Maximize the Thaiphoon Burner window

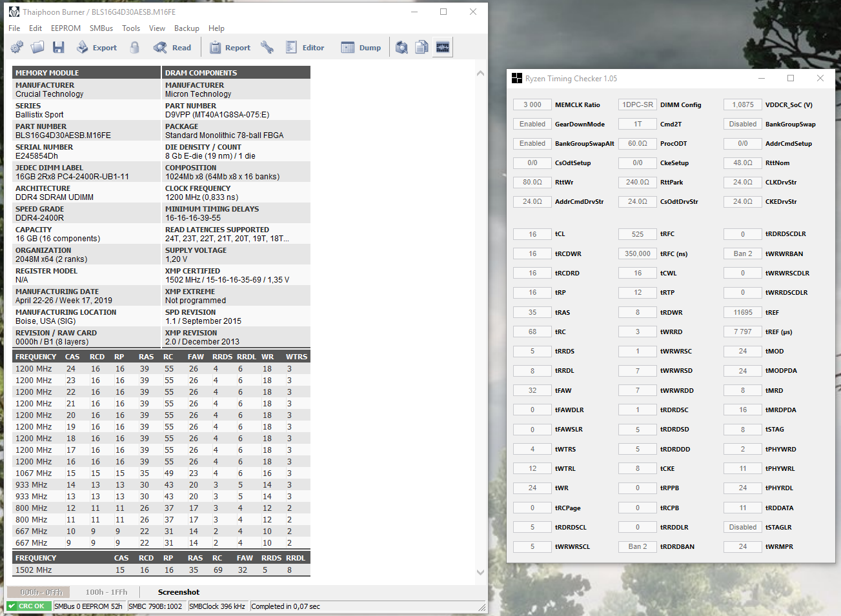443,12
